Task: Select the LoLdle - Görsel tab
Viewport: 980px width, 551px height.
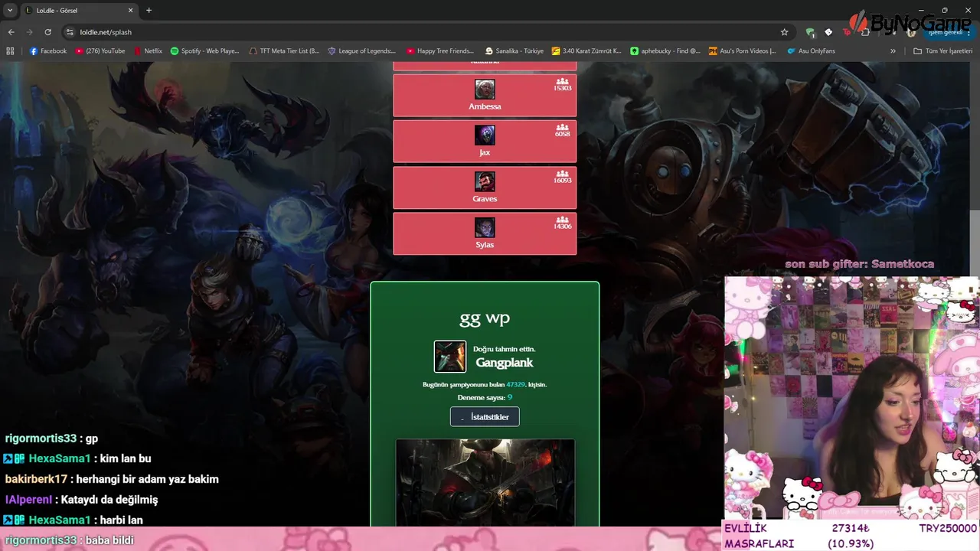Action: (79, 10)
